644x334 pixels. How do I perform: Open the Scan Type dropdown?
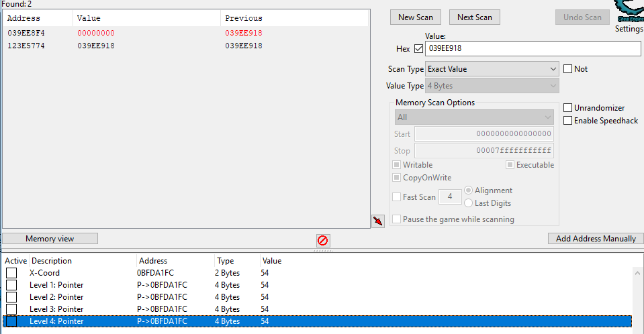pos(492,69)
